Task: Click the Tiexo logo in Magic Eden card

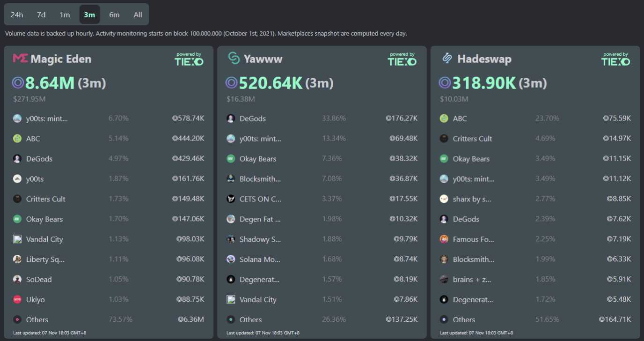Action: point(189,59)
